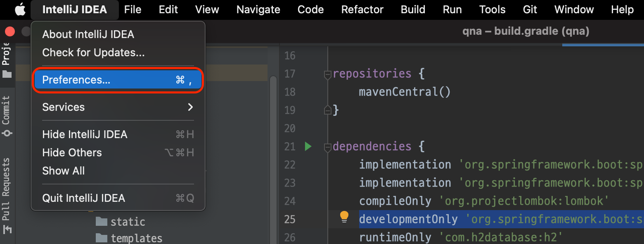Select About IntelliJ IDEA
644x244 pixels.
118,34
